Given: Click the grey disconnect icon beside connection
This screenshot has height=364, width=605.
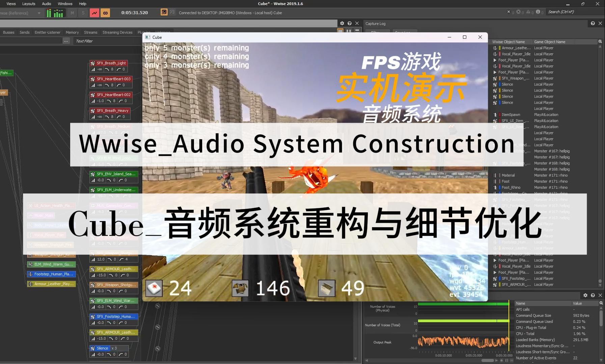Looking at the screenshot, I should 172,12.
